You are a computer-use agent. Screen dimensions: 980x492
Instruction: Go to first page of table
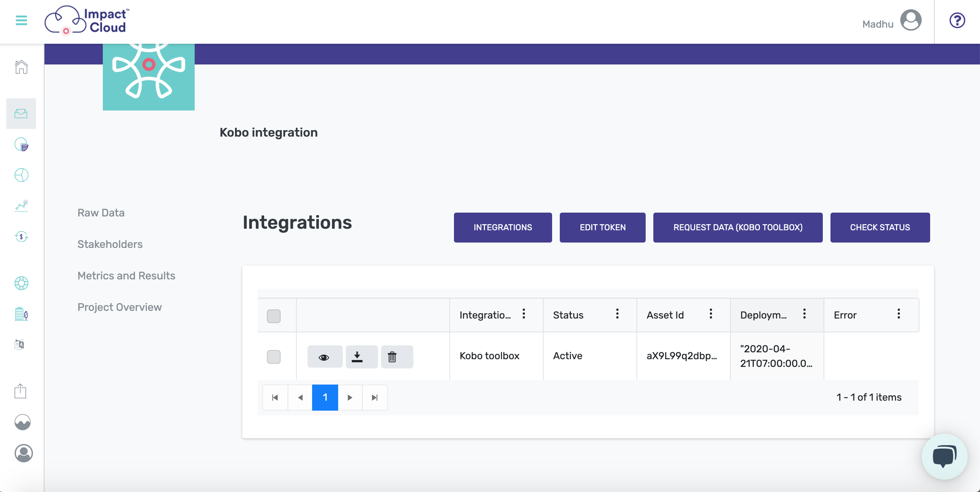point(275,398)
